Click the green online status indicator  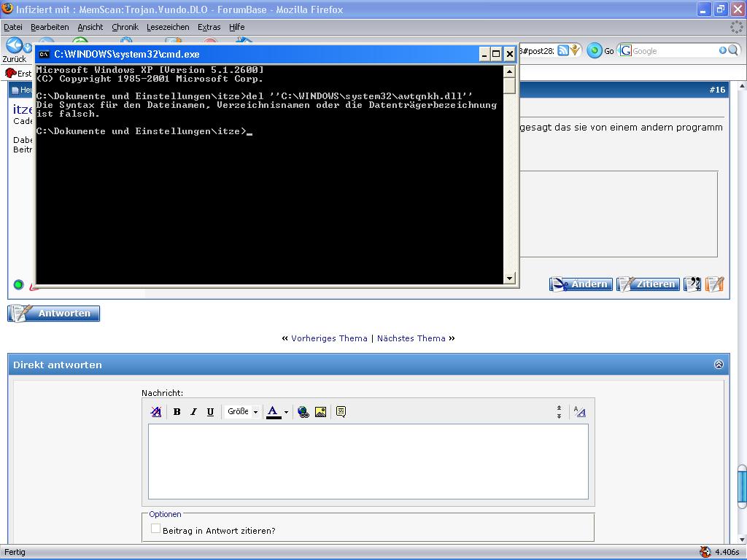click(18, 285)
